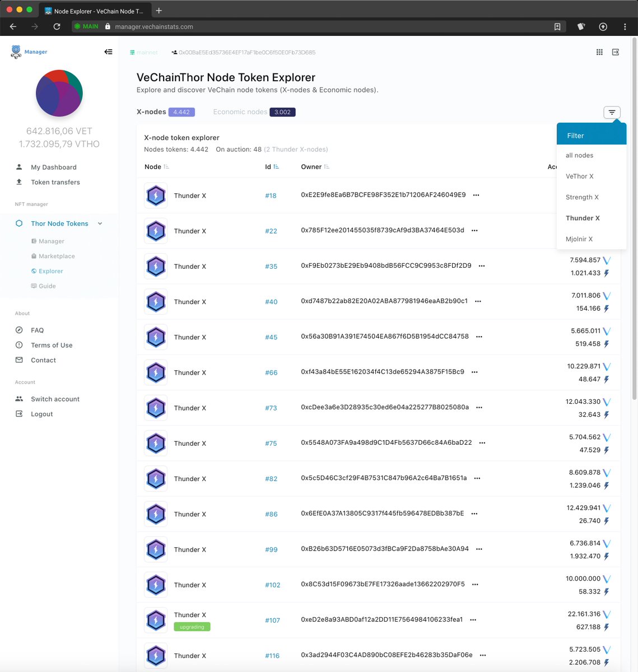638x672 pixels.
Task: Open more options for node #45
Action: (x=479, y=337)
